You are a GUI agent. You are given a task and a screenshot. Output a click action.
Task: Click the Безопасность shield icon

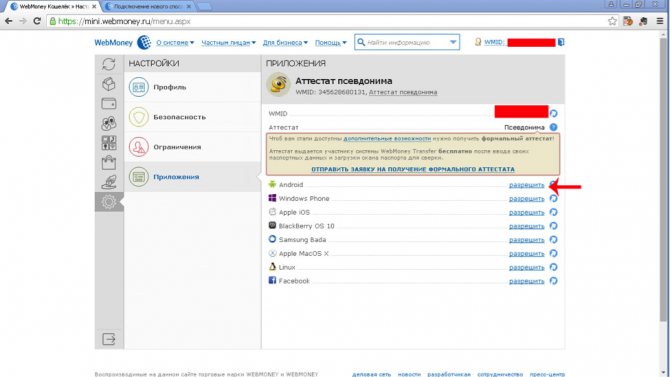[x=139, y=117]
